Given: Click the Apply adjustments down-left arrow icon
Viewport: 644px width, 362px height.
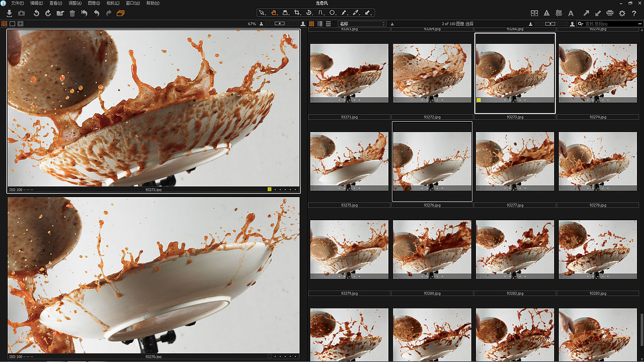Looking at the screenshot, I should pyautogui.click(x=598, y=14).
